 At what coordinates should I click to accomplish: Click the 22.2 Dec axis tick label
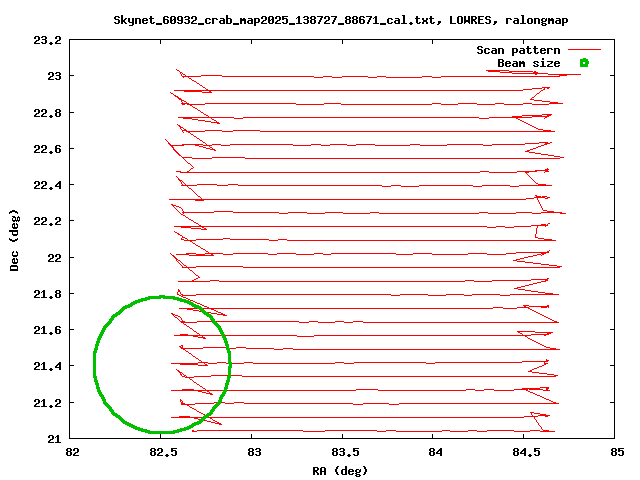point(48,221)
